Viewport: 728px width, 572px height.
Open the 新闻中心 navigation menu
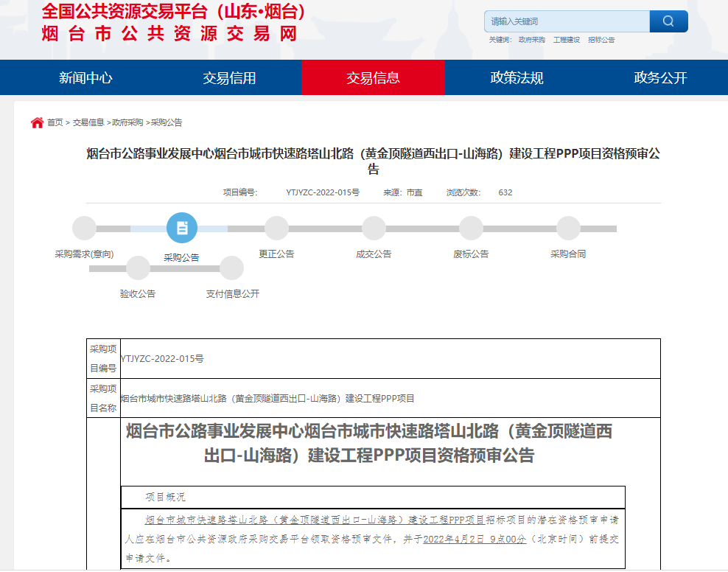pyautogui.click(x=85, y=77)
